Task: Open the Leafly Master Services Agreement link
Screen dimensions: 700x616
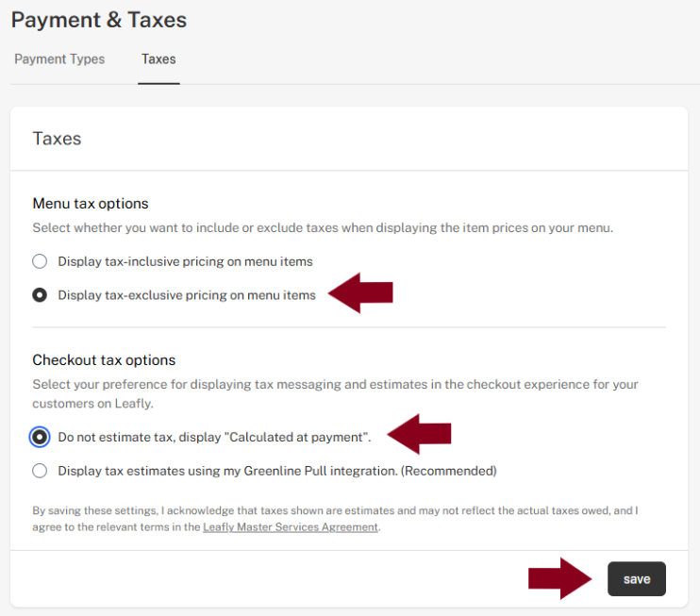Action: (291, 527)
